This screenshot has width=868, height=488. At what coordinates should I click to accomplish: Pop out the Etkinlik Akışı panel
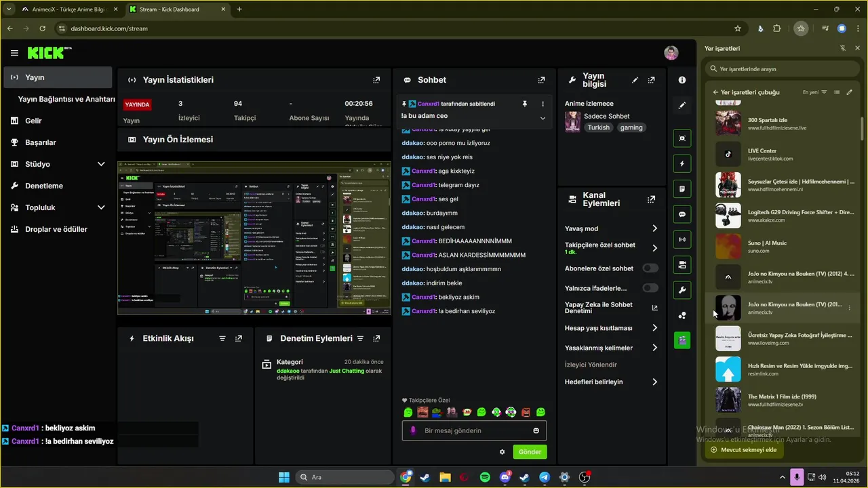tap(239, 338)
